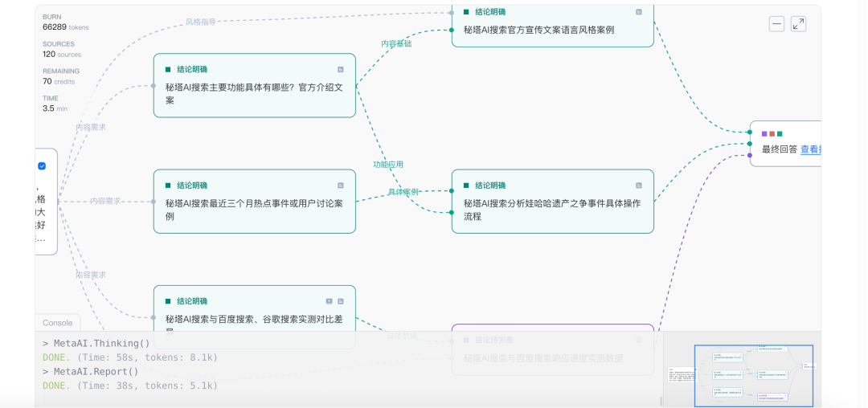The image size is (868, 408).
Task: Click the BURN 66289 tokens stat
Action: (x=65, y=22)
